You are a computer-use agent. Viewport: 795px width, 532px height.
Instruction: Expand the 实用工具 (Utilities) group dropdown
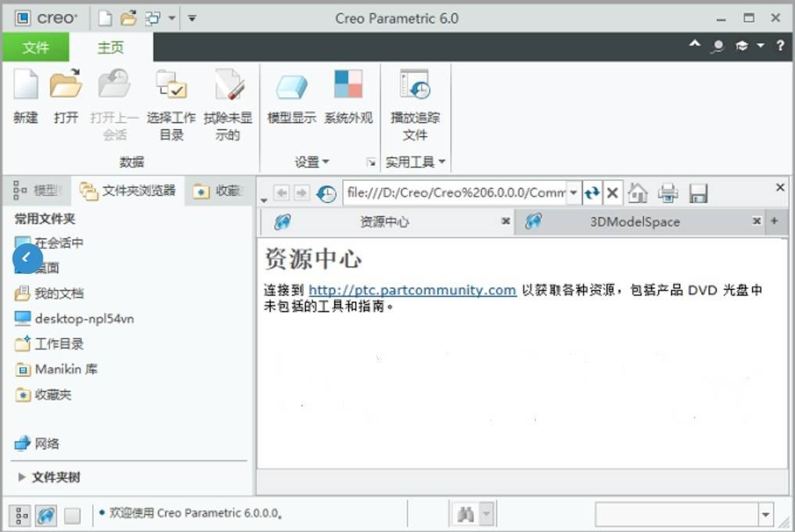click(x=415, y=162)
